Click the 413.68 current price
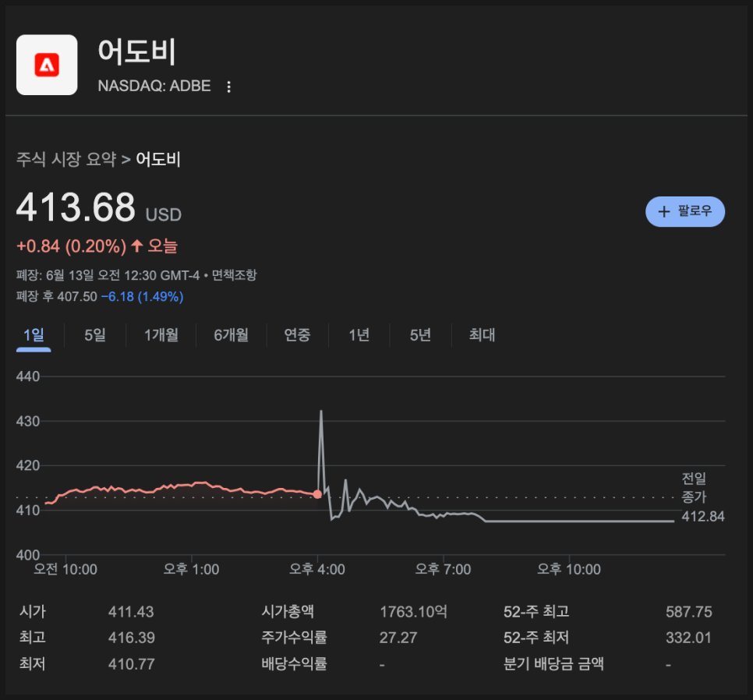Screen dimensions: 753x700 [x=76, y=207]
